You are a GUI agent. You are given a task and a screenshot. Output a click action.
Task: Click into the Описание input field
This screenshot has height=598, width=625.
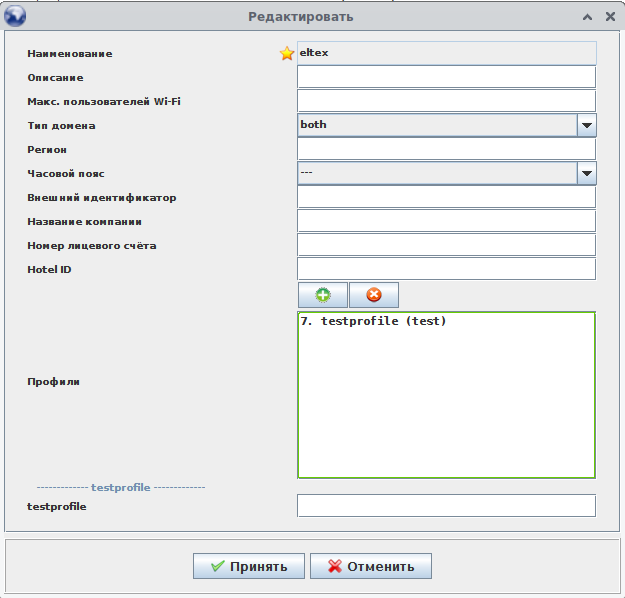click(x=446, y=77)
